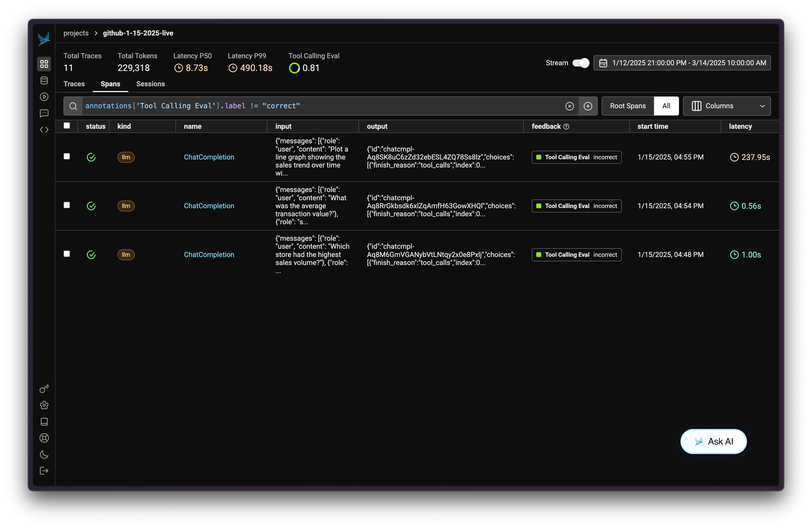Open the datasets database icon in sidebar
This screenshot has height=528, width=812.
coord(44,80)
